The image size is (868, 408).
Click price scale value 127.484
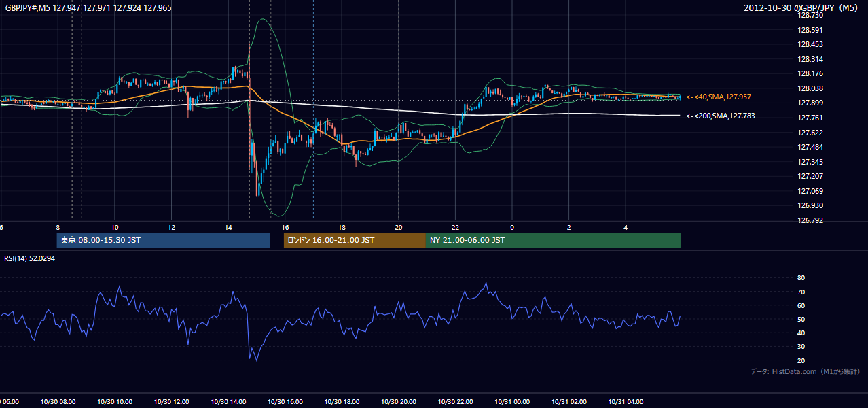(811, 147)
